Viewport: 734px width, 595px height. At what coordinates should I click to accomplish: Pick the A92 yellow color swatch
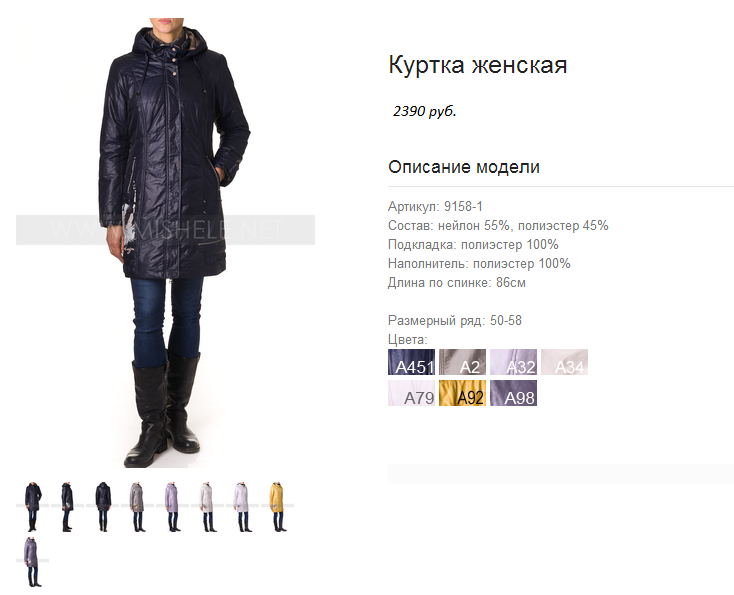point(462,393)
